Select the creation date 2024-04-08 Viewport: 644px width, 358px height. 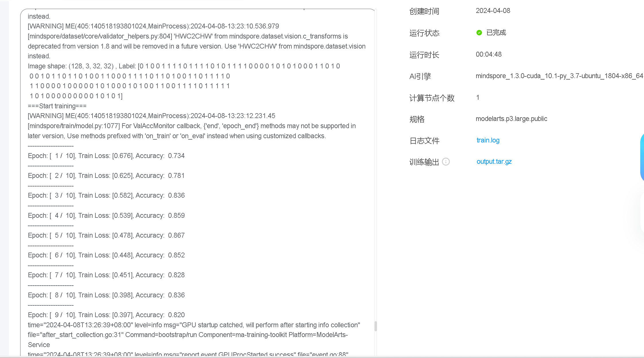click(x=493, y=10)
